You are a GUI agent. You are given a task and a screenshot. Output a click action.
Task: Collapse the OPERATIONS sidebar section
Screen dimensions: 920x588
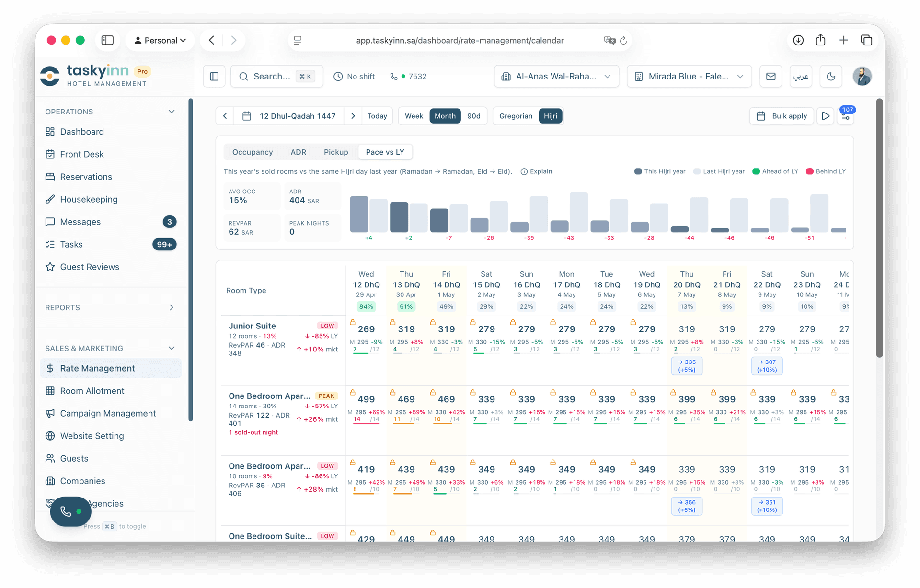point(172,111)
